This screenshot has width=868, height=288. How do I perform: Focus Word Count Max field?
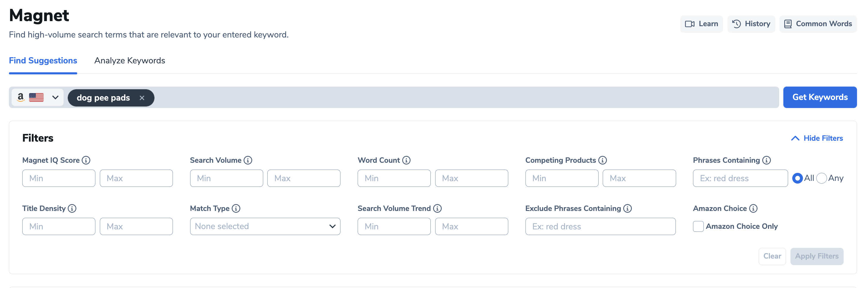(x=471, y=178)
